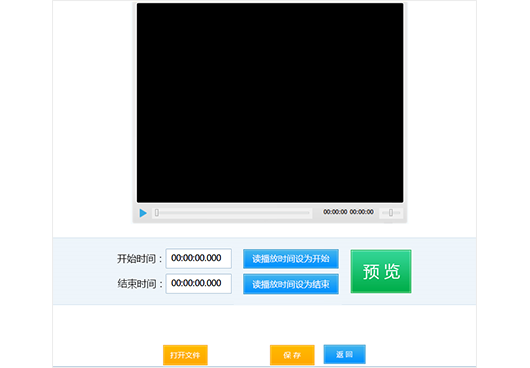530x368 pixels.
Task: Click the elapsed time readout in player bar
Action: click(x=335, y=212)
